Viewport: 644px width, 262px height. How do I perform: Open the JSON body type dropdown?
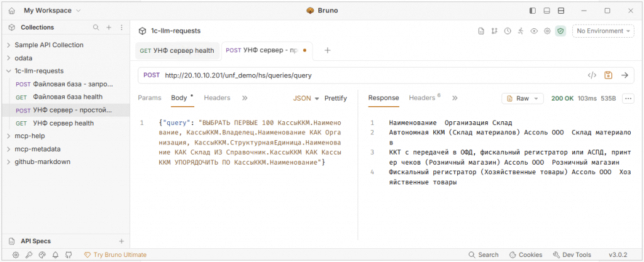click(x=306, y=98)
